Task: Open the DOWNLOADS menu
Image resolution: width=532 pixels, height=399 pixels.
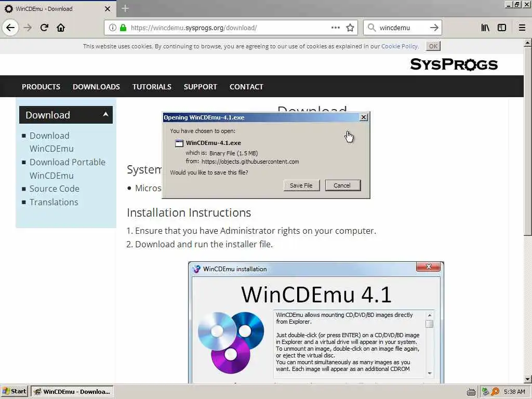Action: coord(96,87)
